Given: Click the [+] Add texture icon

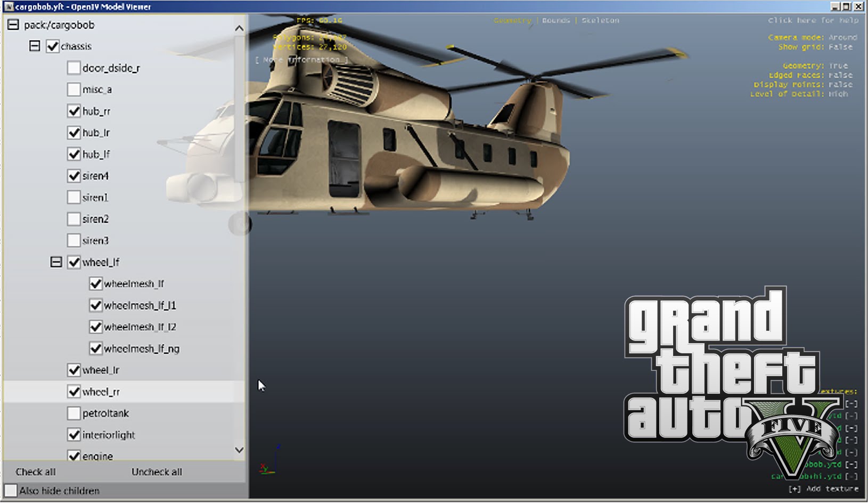Looking at the screenshot, I should pos(794,489).
